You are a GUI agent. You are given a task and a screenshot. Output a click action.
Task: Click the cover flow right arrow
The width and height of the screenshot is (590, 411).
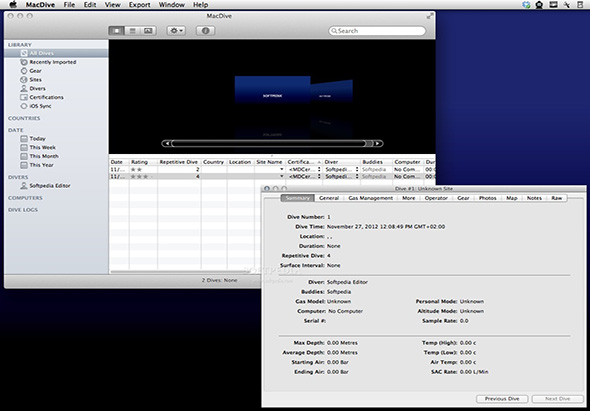tap(378, 143)
